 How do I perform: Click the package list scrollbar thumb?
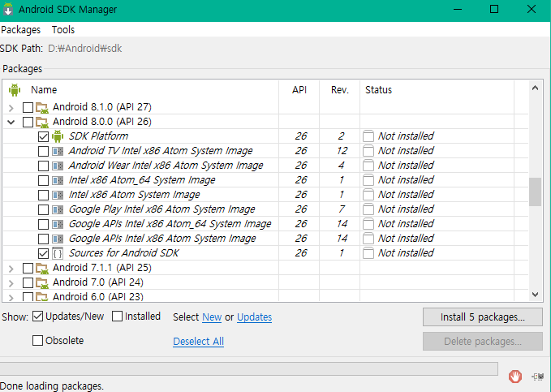(536, 192)
